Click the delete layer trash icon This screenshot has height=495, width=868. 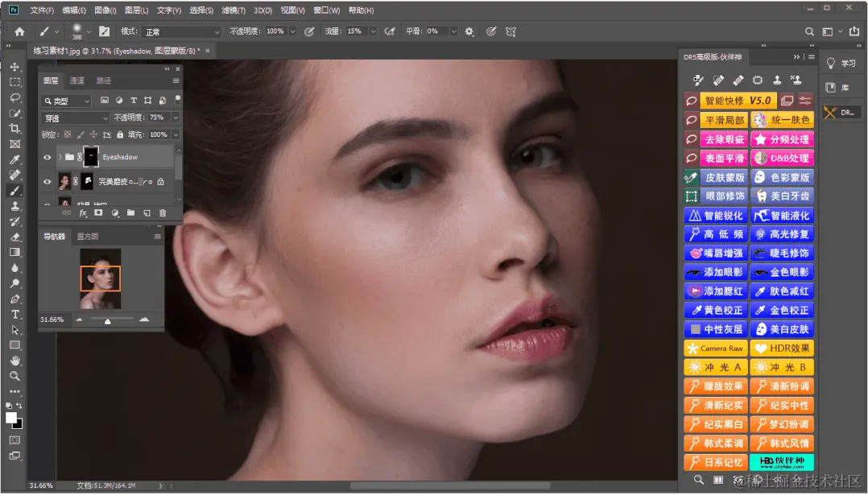pos(163,213)
